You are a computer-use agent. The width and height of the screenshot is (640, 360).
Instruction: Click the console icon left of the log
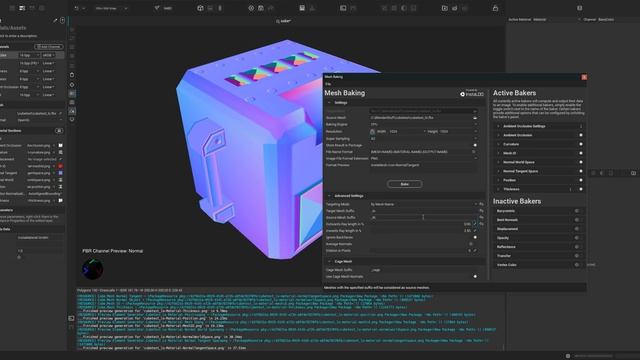(x=71, y=318)
